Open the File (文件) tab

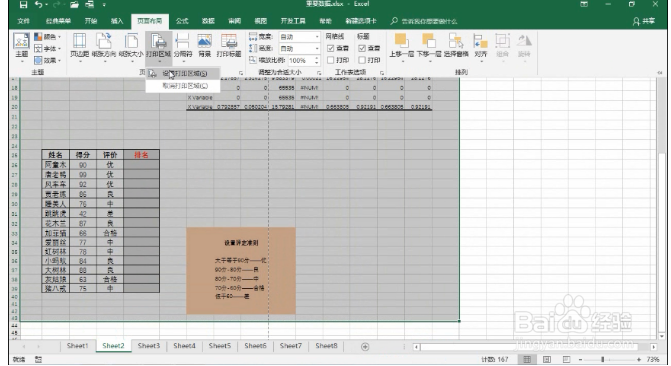(x=24, y=21)
